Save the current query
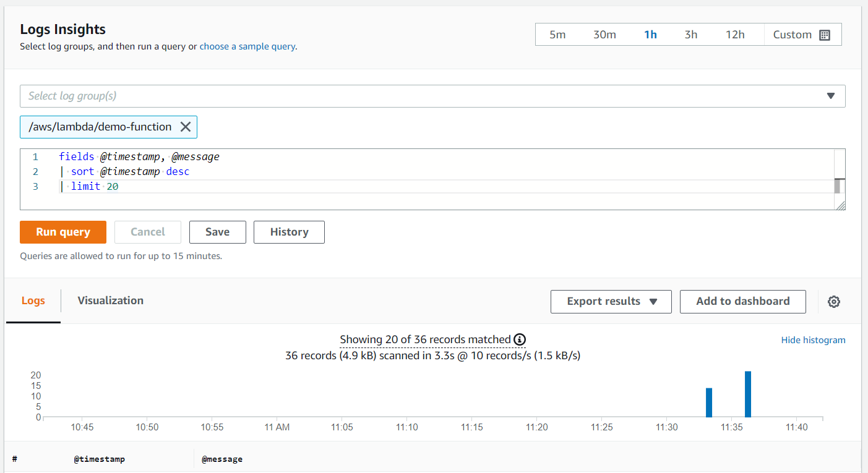Image resolution: width=868 pixels, height=473 pixels. pos(217,232)
